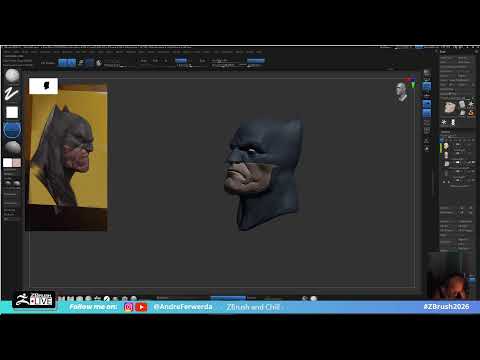Click the ZBrush Live logo

click(x=34, y=299)
